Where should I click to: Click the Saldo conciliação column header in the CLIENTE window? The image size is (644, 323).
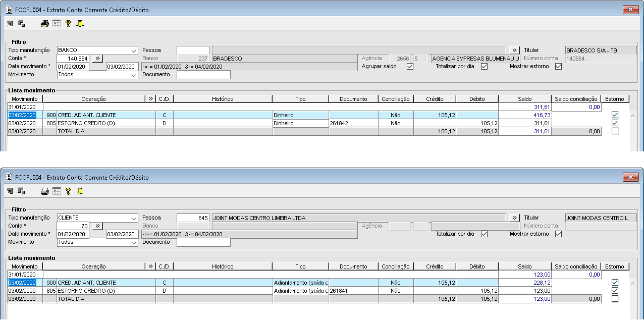click(576, 266)
